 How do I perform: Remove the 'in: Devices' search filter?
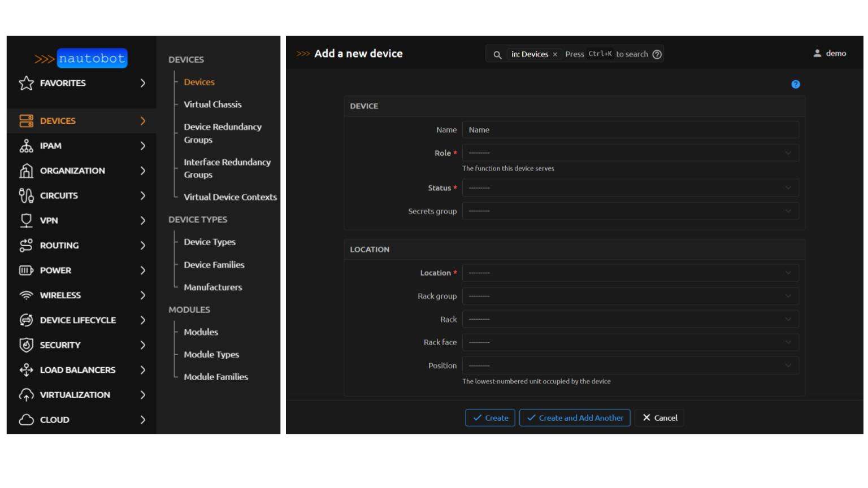point(555,55)
